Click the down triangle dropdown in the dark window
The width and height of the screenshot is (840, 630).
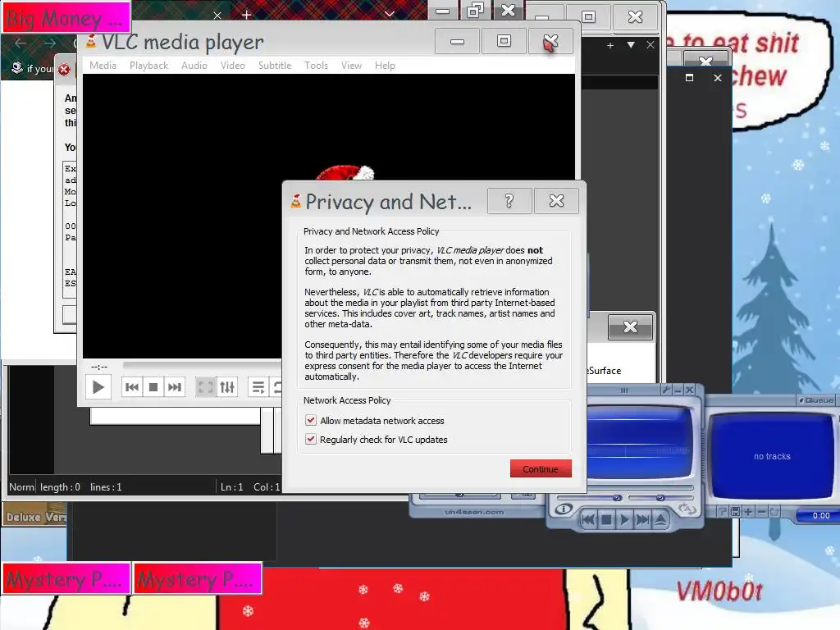point(631,45)
